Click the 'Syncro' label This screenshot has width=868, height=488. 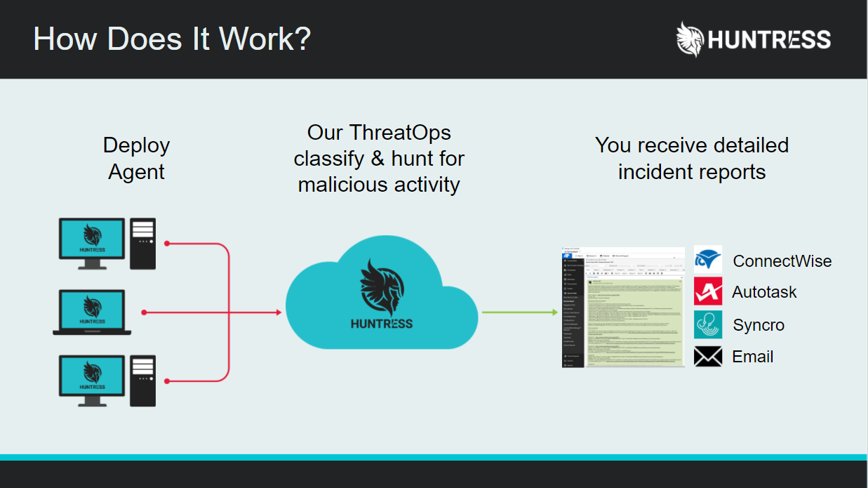(759, 325)
